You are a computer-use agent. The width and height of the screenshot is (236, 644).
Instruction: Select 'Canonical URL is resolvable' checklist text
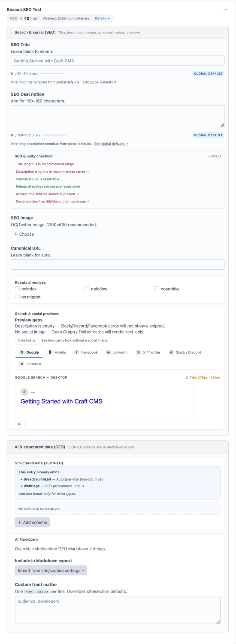pos(37,179)
